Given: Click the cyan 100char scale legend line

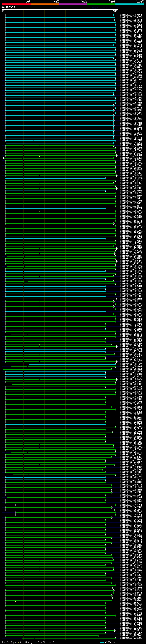Looking at the screenshot, I should click(102, 642).
